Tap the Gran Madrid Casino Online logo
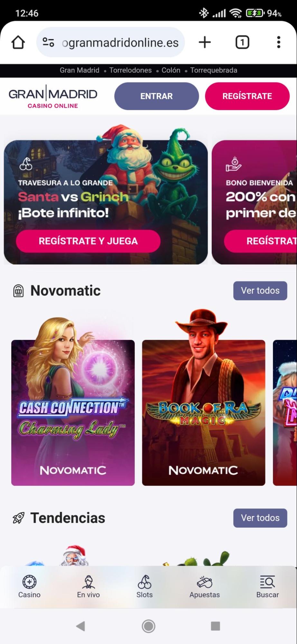Image resolution: width=297 pixels, height=644 pixels. click(x=53, y=96)
